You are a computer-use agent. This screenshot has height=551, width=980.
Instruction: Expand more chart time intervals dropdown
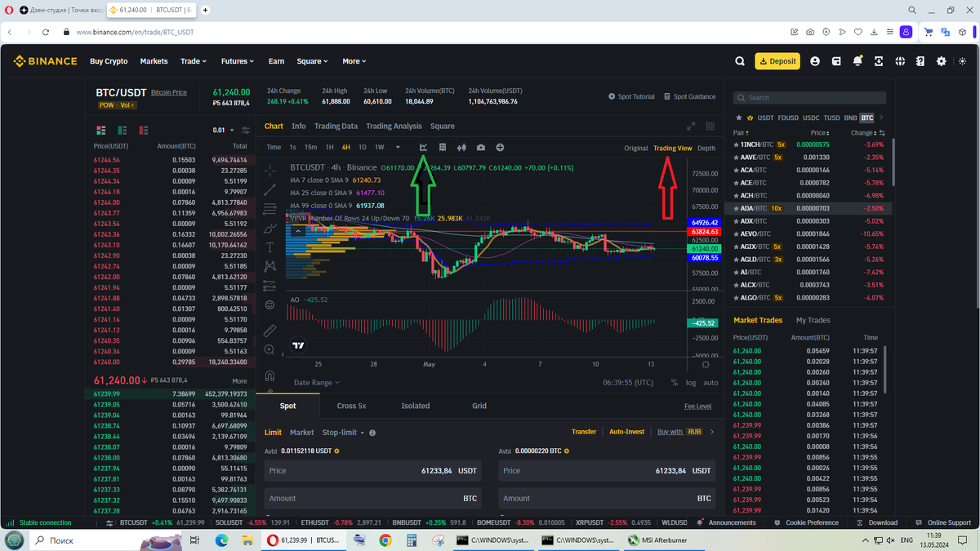(398, 148)
